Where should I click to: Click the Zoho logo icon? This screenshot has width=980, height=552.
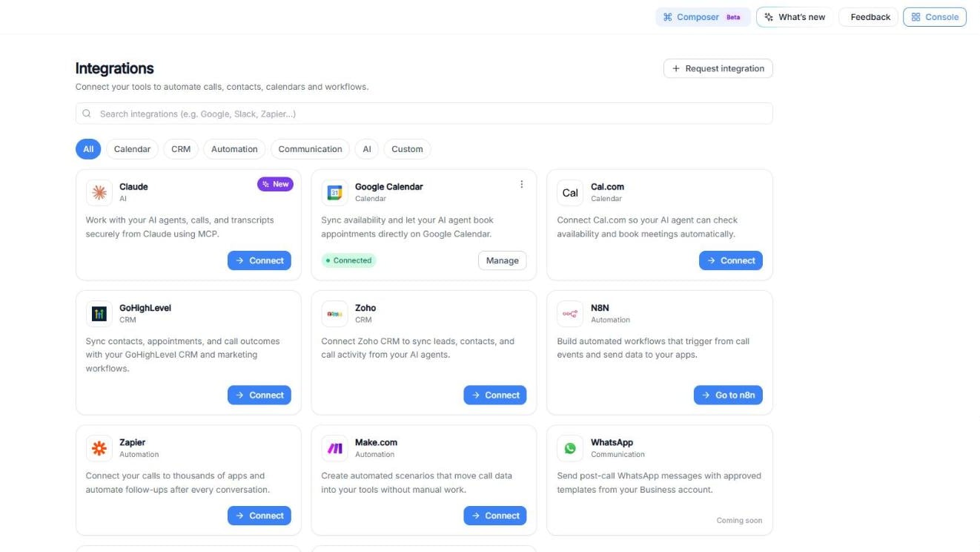point(335,314)
